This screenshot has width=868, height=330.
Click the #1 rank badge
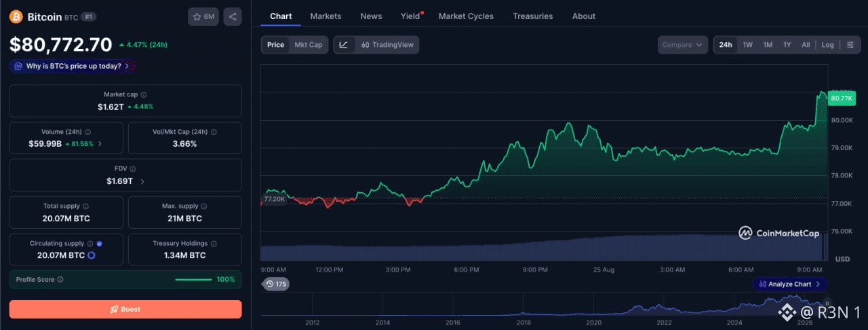[88, 17]
